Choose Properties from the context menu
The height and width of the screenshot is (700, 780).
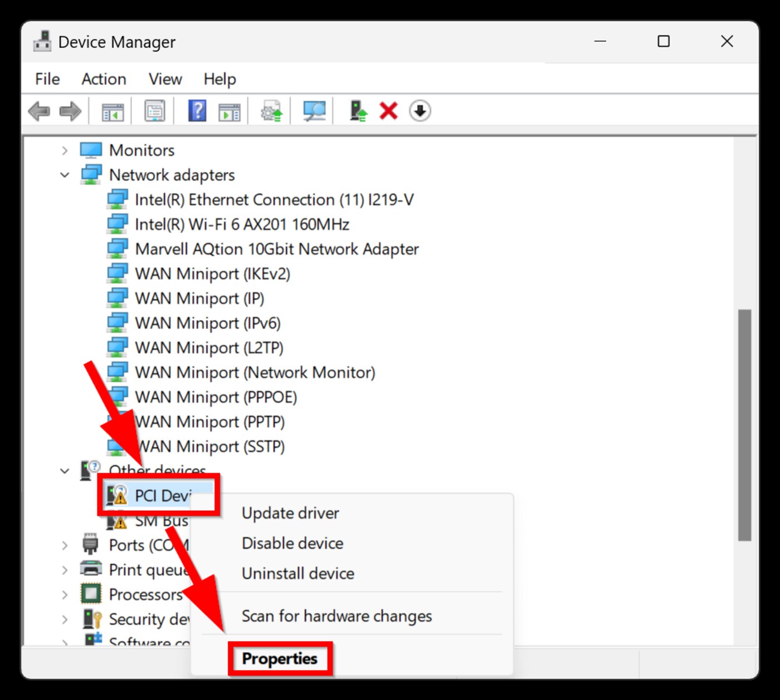tap(280, 658)
